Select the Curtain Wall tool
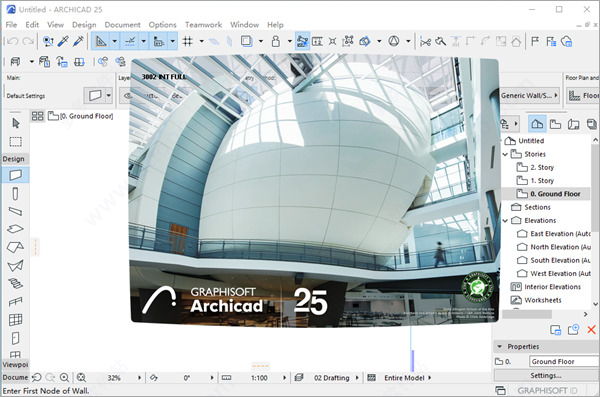This screenshot has width=600, height=397. [15, 320]
